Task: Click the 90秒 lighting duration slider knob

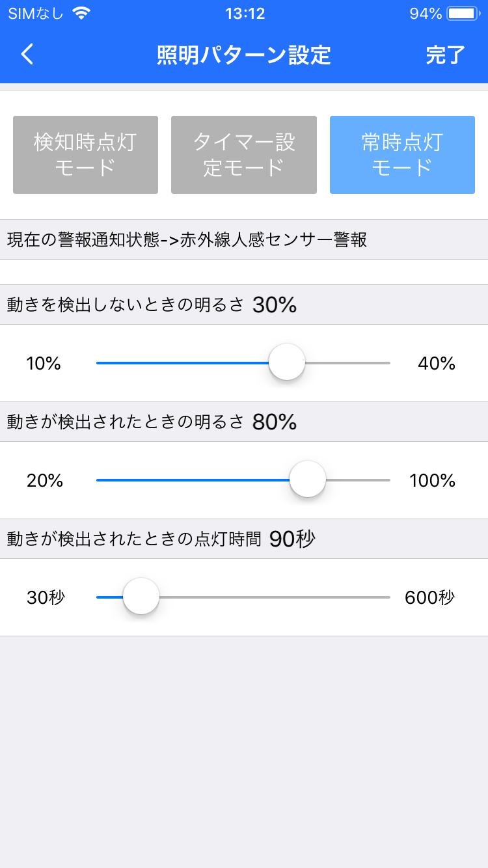Action: [x=141, y=597]
